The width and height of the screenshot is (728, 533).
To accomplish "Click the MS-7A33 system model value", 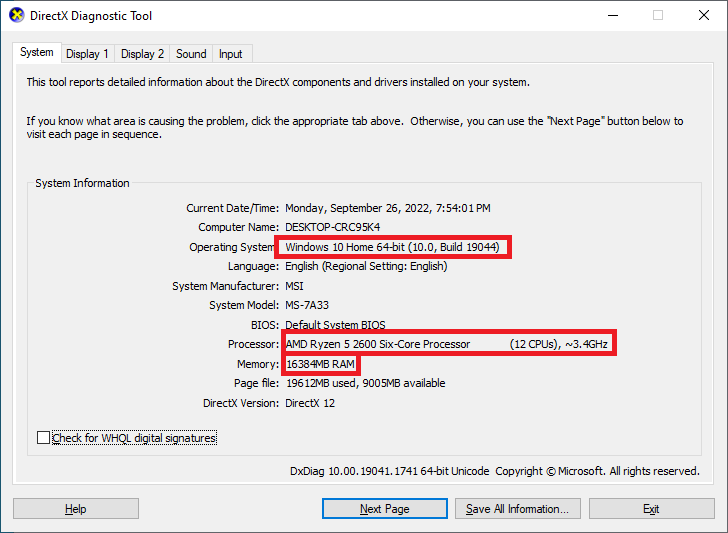I will [x=308, y=305].
